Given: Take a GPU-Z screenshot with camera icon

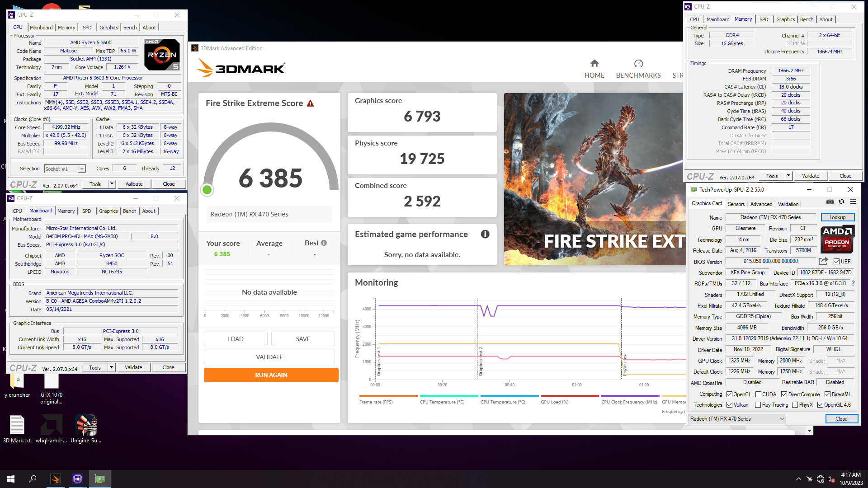Looking at the screenshot, I should [830, 202].
